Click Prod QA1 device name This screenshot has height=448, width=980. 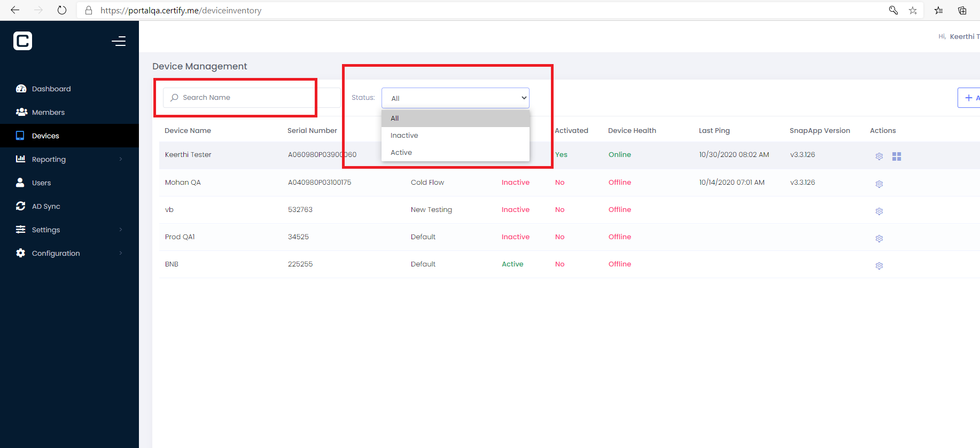coord(180,237)
